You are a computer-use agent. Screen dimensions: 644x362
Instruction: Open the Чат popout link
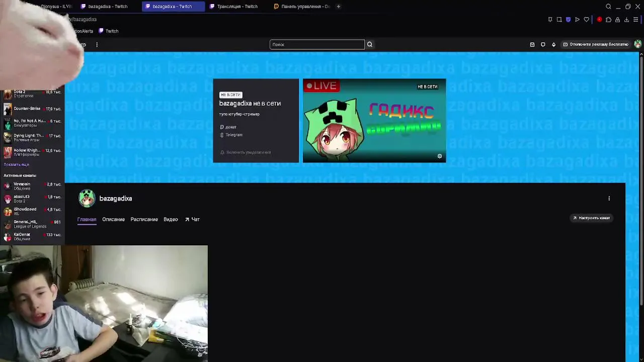click(x=192, y=219)
